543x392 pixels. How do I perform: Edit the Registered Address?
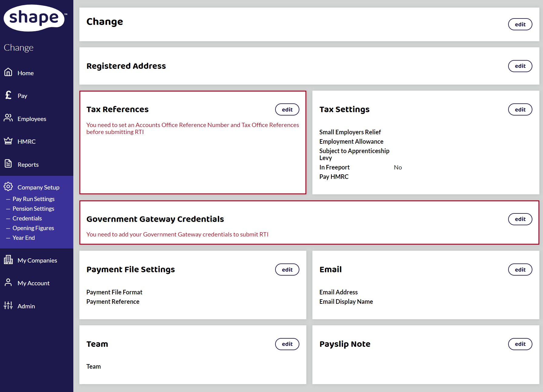(x=520, y=66)
